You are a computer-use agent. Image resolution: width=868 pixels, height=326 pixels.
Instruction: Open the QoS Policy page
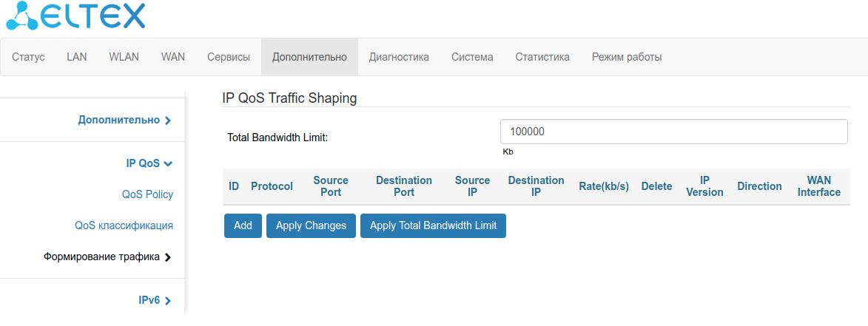(147, 194)
